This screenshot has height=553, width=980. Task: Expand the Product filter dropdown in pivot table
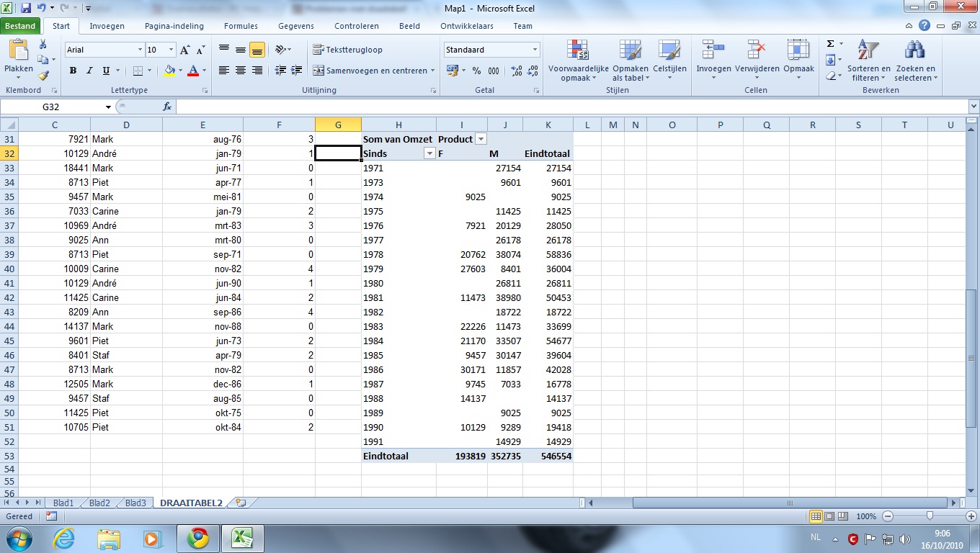point(481,139)
